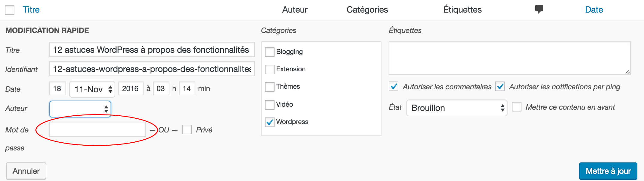This screenshot has width=644, height=181.
Task: Sort posts by the Titre column
Action: pyautogui.click(x=31, y=10)
